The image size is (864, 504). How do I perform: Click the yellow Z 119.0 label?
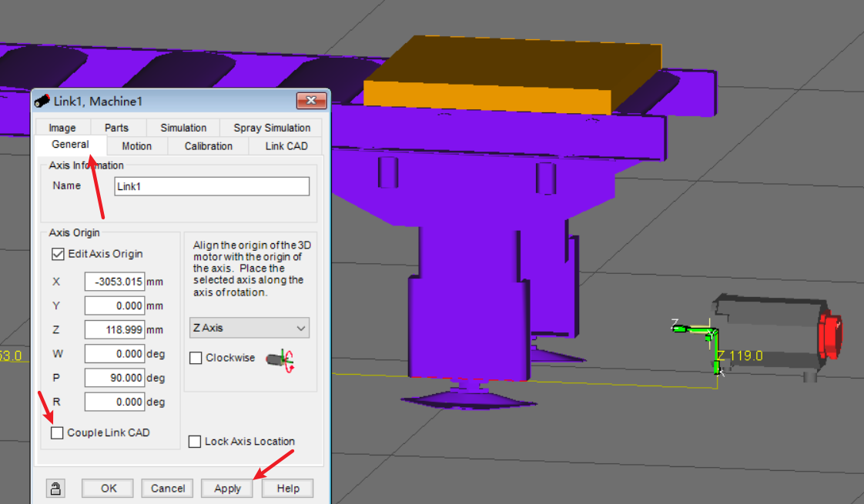(x=739, y=355)
